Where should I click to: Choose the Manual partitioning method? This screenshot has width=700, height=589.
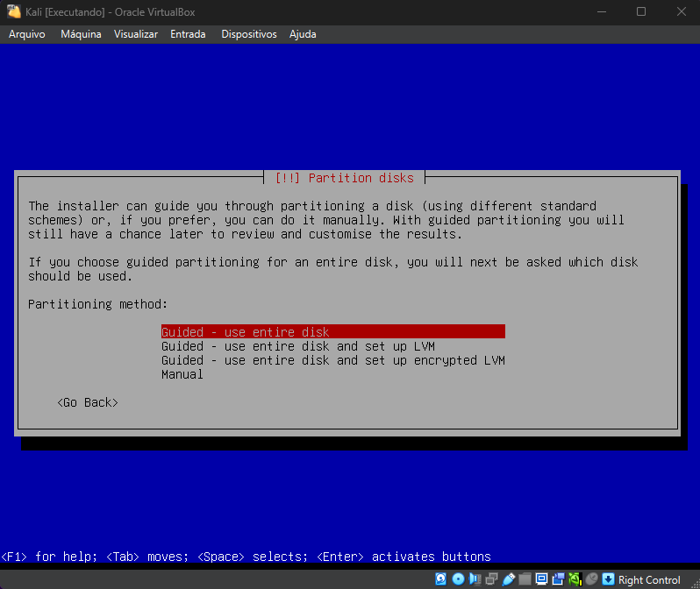(182, 374)
